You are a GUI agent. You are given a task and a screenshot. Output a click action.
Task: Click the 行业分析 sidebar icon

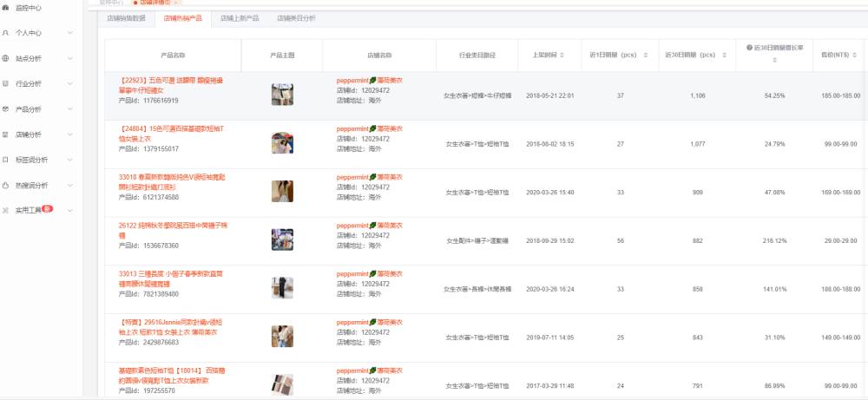click(x=5, y=83)
